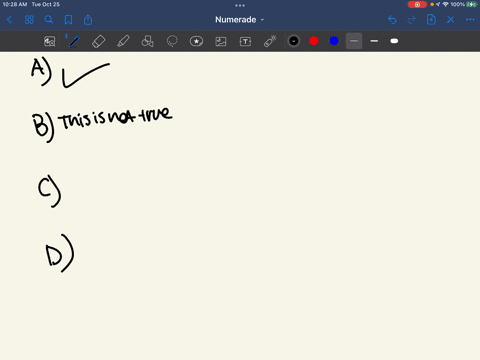Screen dimensions: 480x360
Task: Bookmark the current page
Action: [68, 20]
